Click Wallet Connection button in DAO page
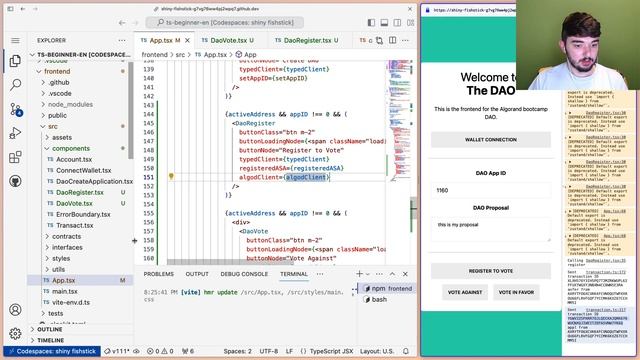This screenshot has height=360, width=640. pos(491,140)
